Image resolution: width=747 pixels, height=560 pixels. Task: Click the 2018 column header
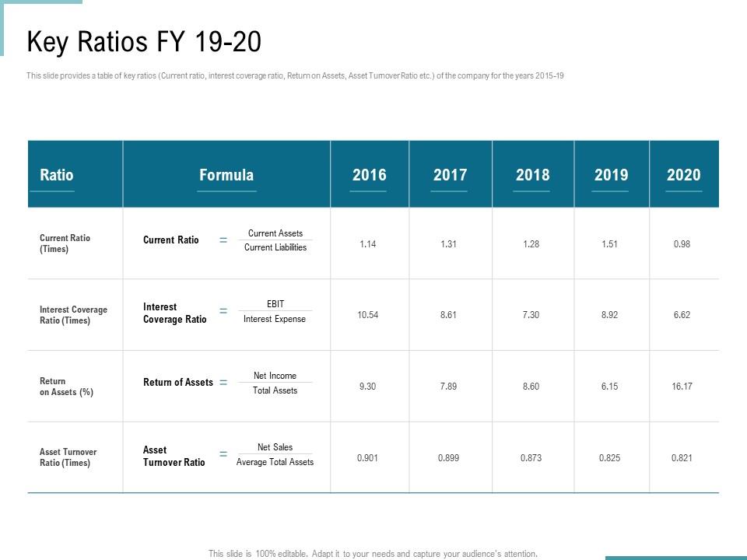[x=532, y=175]
